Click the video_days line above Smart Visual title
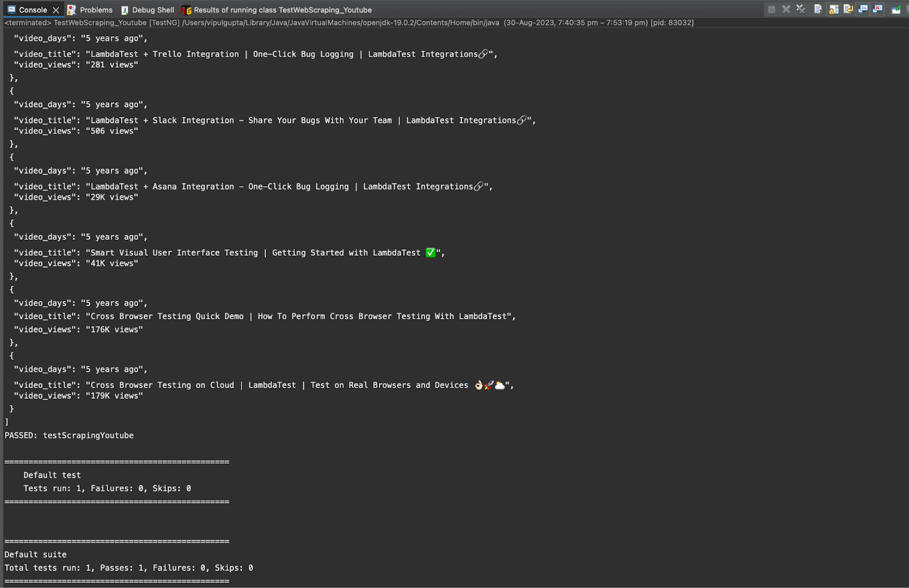 coord(81,237)
